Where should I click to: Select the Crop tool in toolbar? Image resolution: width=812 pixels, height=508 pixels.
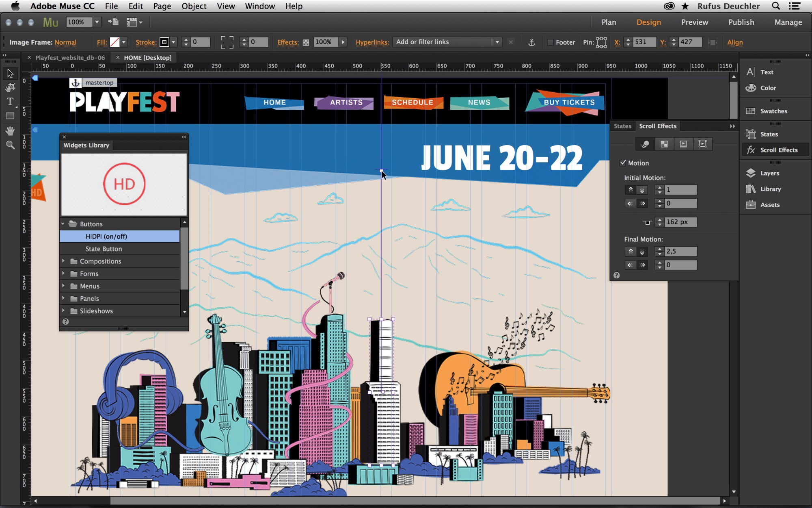pos(10,87)
